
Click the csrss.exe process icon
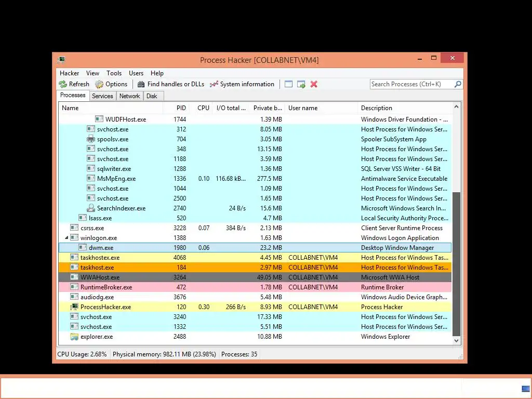pyautogui.click(x=74, y=228)
